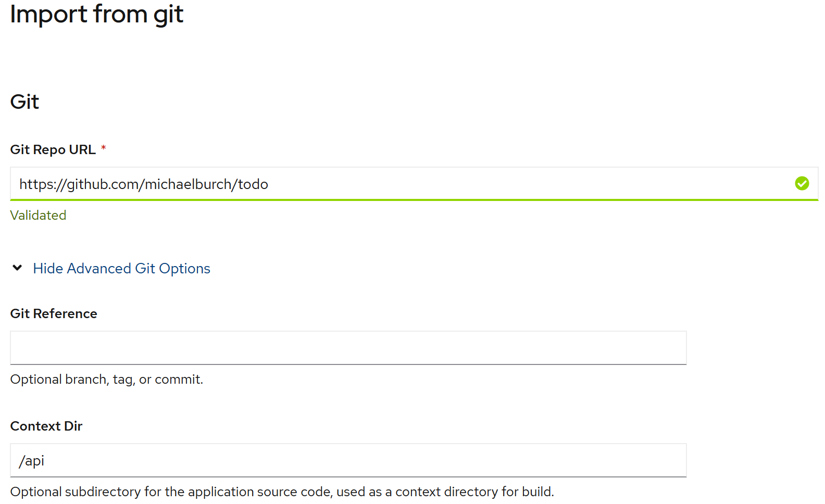Click the green Validated status message

tap(38, 216)
